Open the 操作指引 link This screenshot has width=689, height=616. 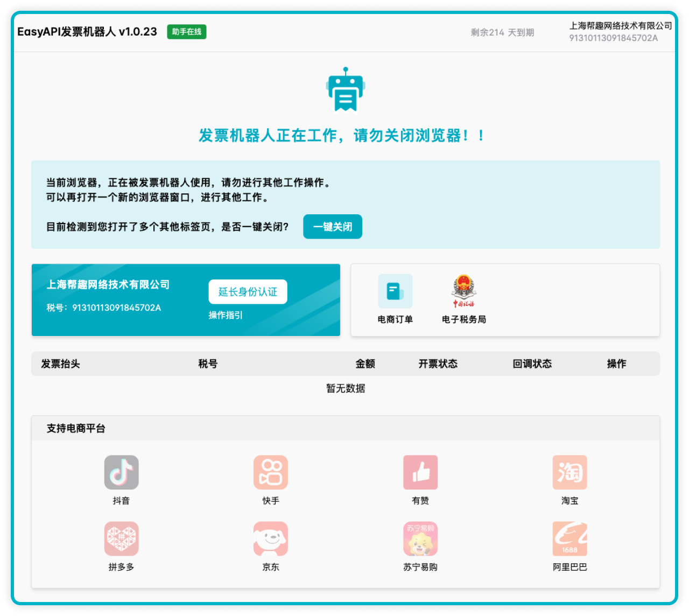(226, 315)
